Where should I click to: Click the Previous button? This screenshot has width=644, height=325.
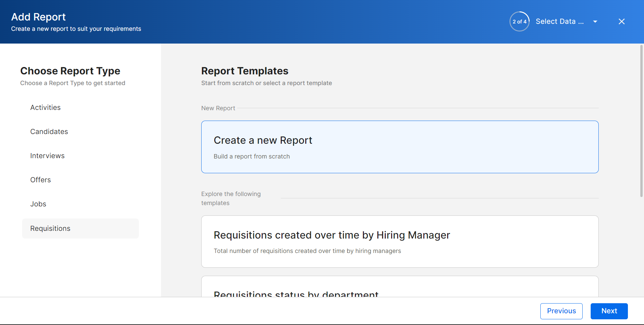561,311
